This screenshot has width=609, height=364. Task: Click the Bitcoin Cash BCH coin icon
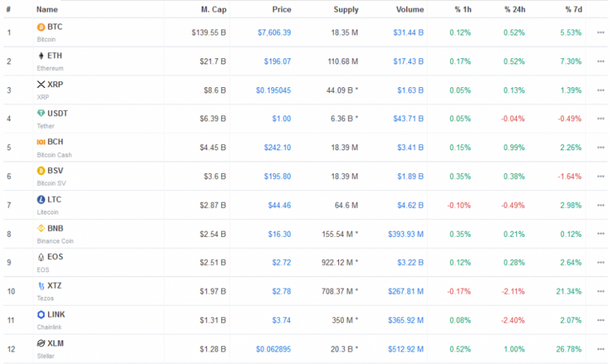pyautogui.click(x=41, y=142)
